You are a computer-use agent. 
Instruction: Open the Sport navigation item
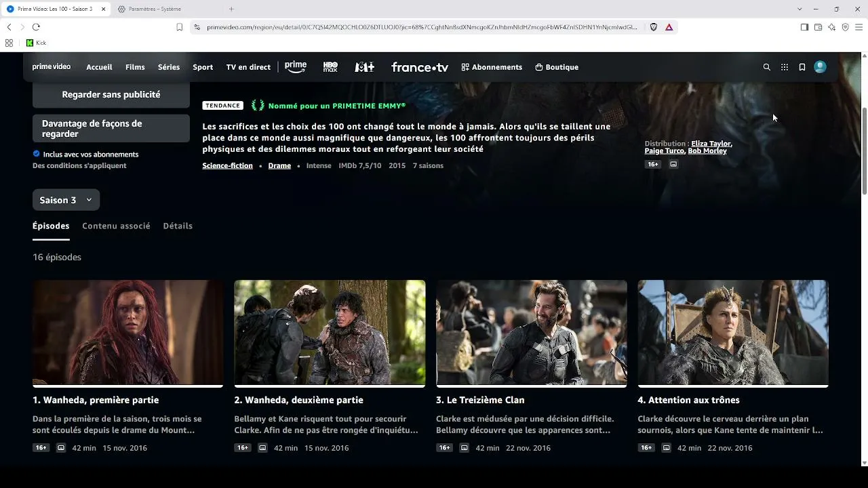tap(203, 67)
